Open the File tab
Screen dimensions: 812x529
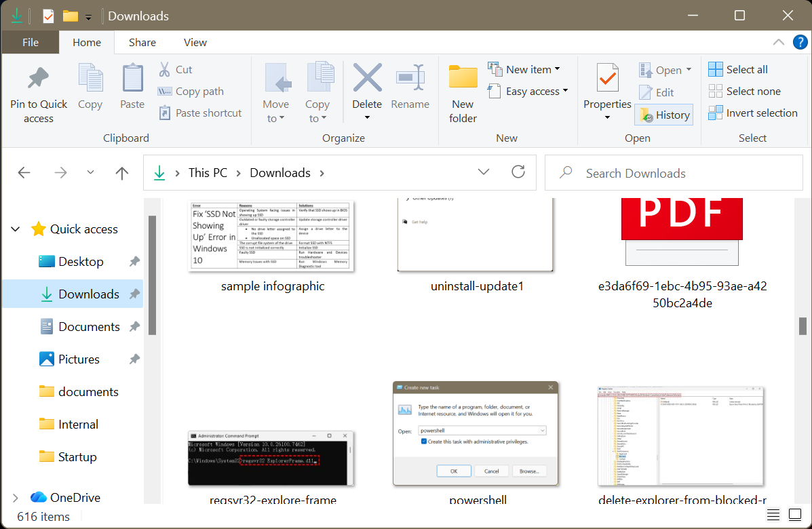click(x=31, y=43)
